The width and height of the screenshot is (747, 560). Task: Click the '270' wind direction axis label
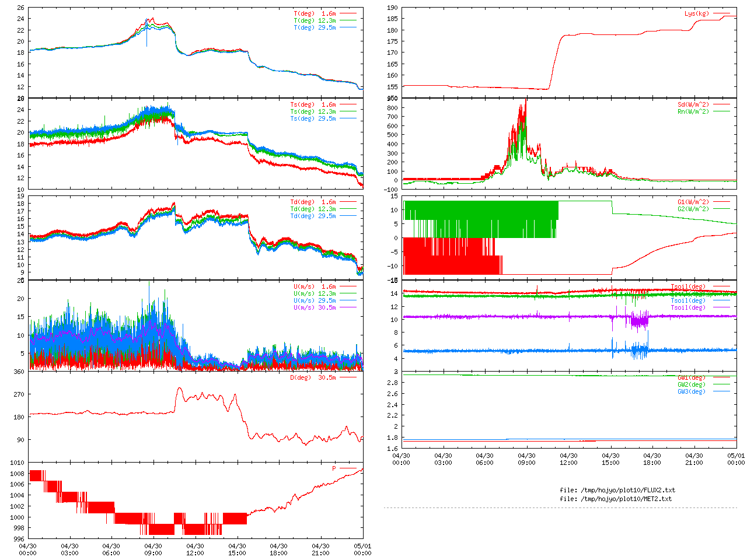pos(19,394)
